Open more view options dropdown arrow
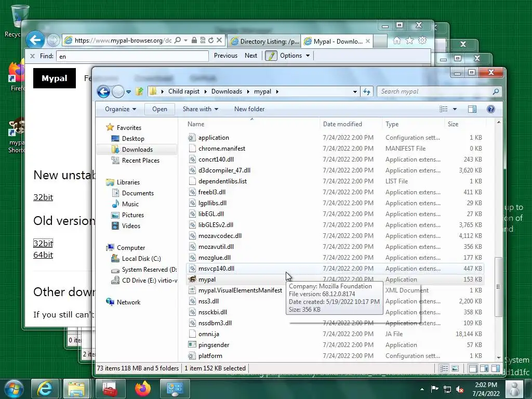Viewport: 532px width, 399px height. (455, 109)
